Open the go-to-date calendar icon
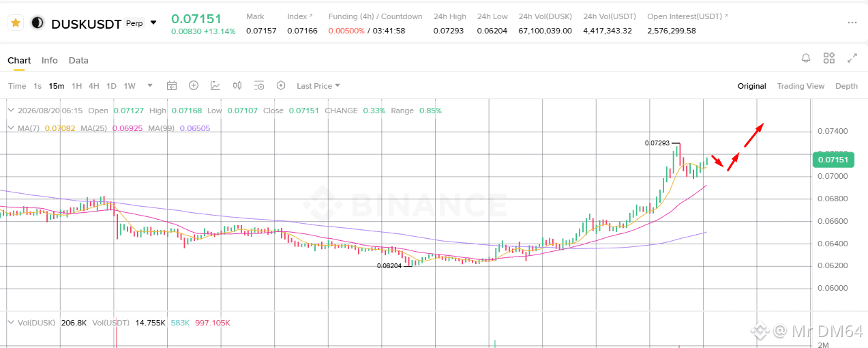The width and height of the screenshot is (868, 348). pyautogui.click(x=172, y=86)
